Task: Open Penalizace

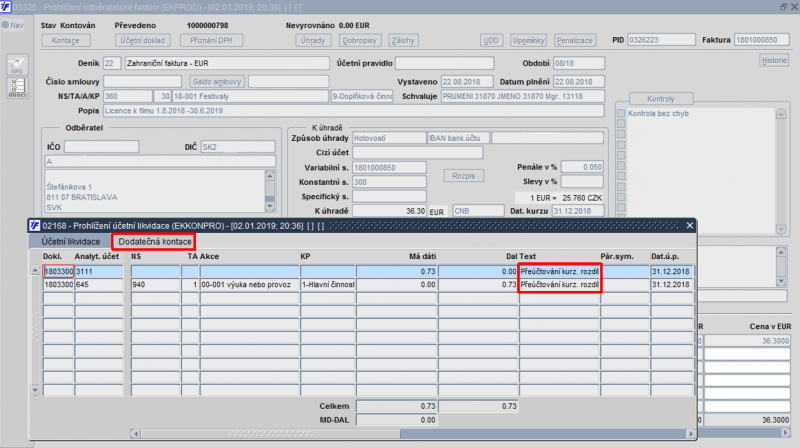Action: coord(575,40)
